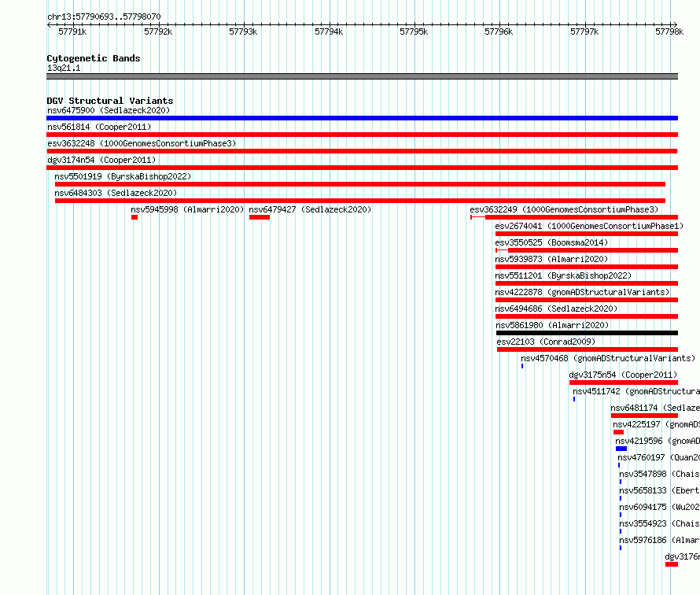Image resolution: width=700 pixels, height=595 pixels.
Task: Open the nsv561814 (Cooper2011) variant label
Action: [x=99, y=127]
